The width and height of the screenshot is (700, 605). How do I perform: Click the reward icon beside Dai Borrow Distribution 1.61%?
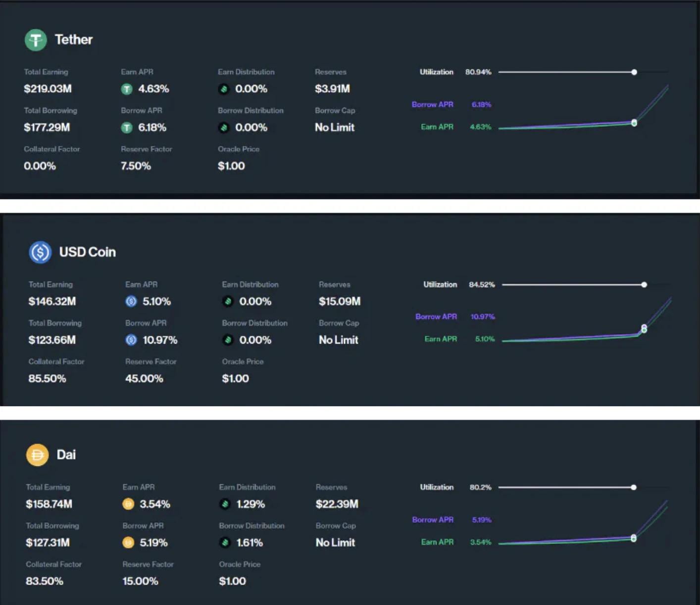[225, 543]
